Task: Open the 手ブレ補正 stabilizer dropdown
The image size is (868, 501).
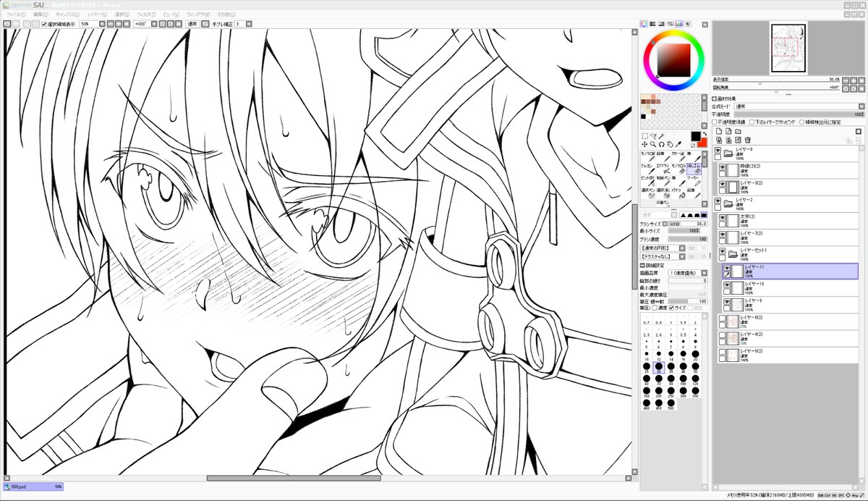Action: click(x=247, y=24)
